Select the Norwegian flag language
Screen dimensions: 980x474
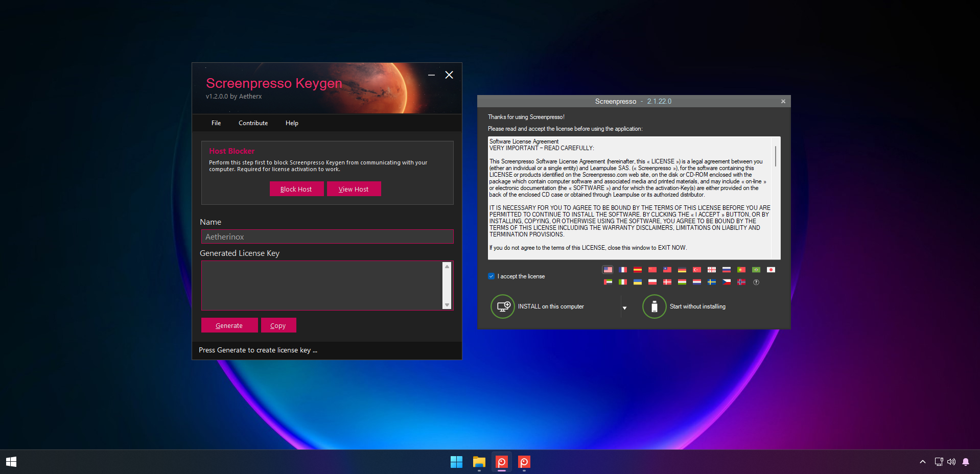[x=741, y=282]
